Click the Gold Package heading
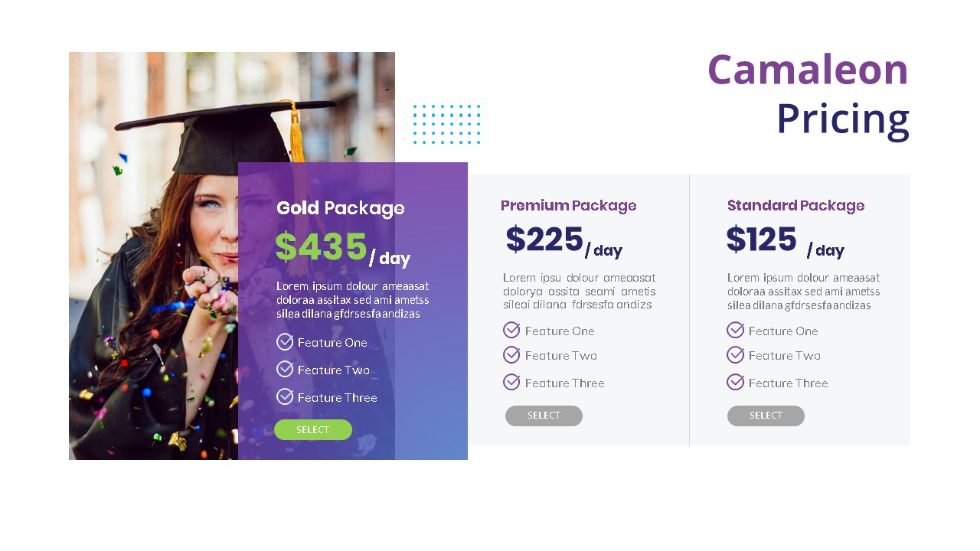Screen dimensions: 980x551 tap(340, 208)
